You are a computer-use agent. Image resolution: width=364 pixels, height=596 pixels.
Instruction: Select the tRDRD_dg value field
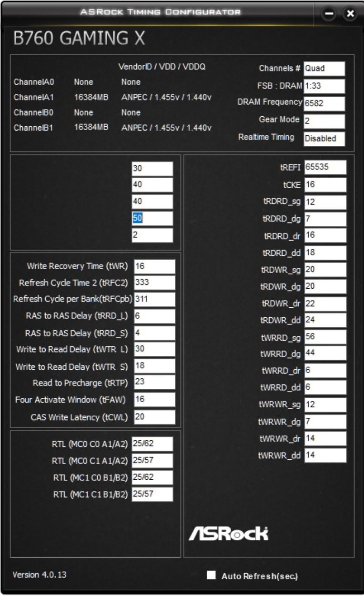click(x=325, y=219)
